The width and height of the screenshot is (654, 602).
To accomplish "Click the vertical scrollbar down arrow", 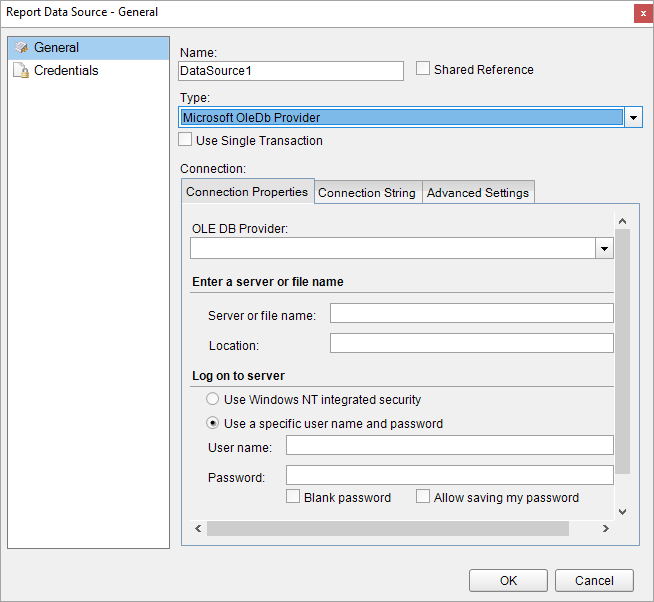I will point(622,512).
